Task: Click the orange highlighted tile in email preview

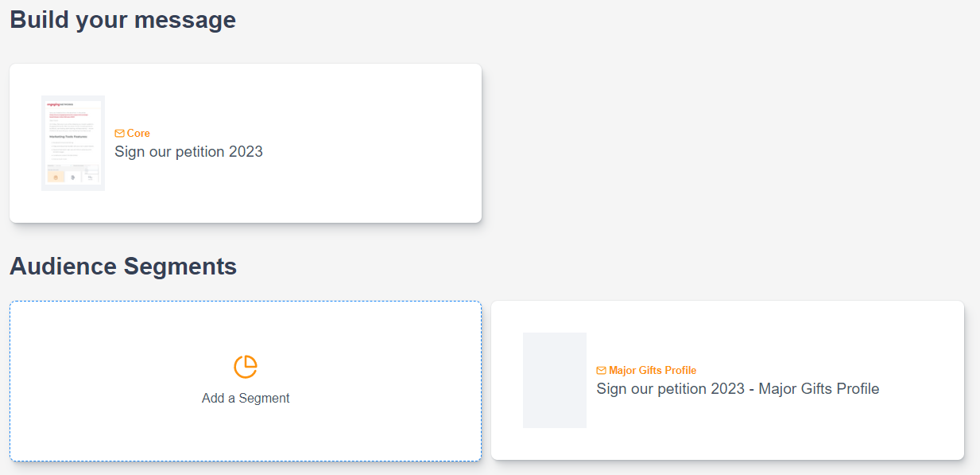Action: (56, 177)
